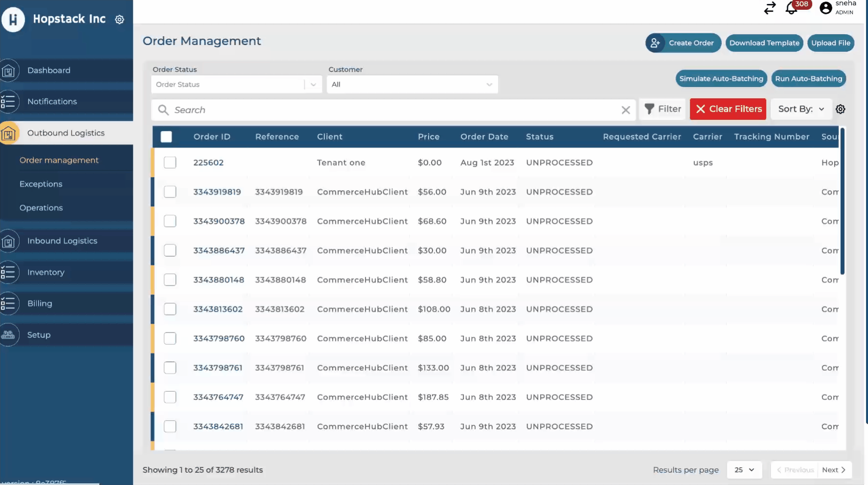Click the Run Auto-Batching button
The width and height of the screenshot is (868, 485).
[x=808, y=79]
